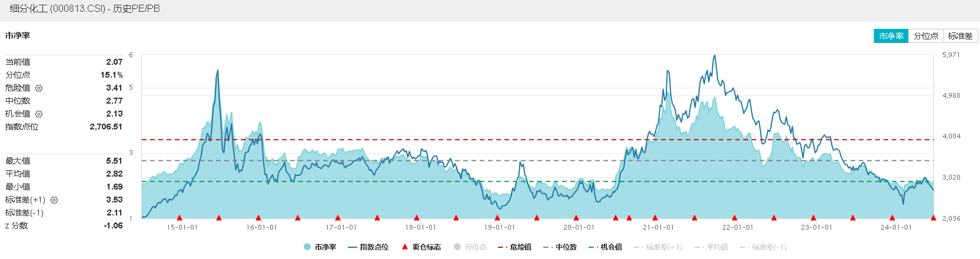The height and width of the screenshot is (259, 980).
Task: Select the active 市净率 tab
Action: click(891, 36)
